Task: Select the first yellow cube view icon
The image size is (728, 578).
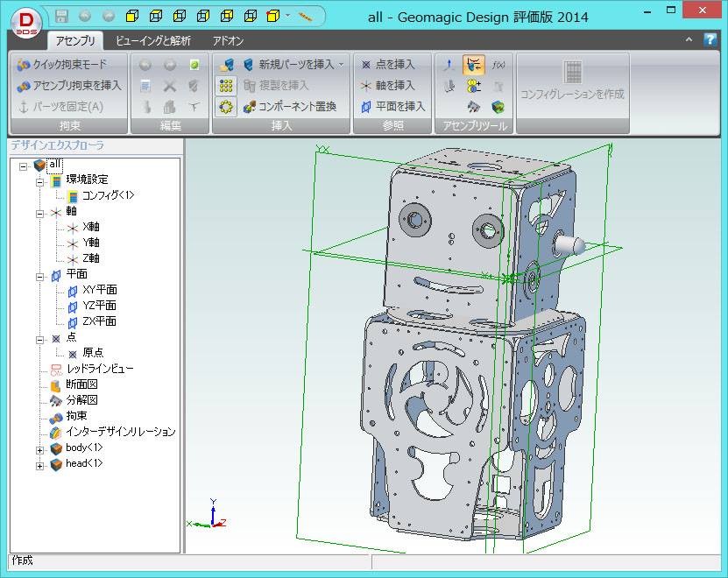Action: (132, 17)
